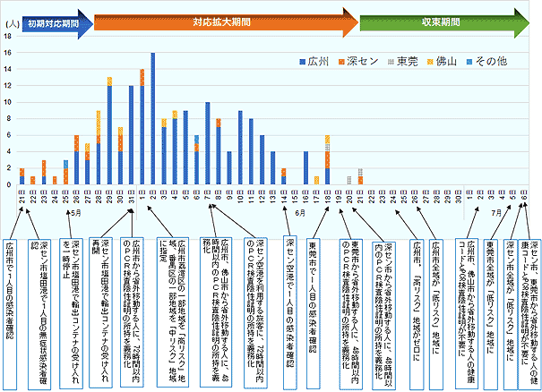Click the annotation 深セン市全域が「低リスク」地域に
This screenshot has height=392, width=542.
511,314
